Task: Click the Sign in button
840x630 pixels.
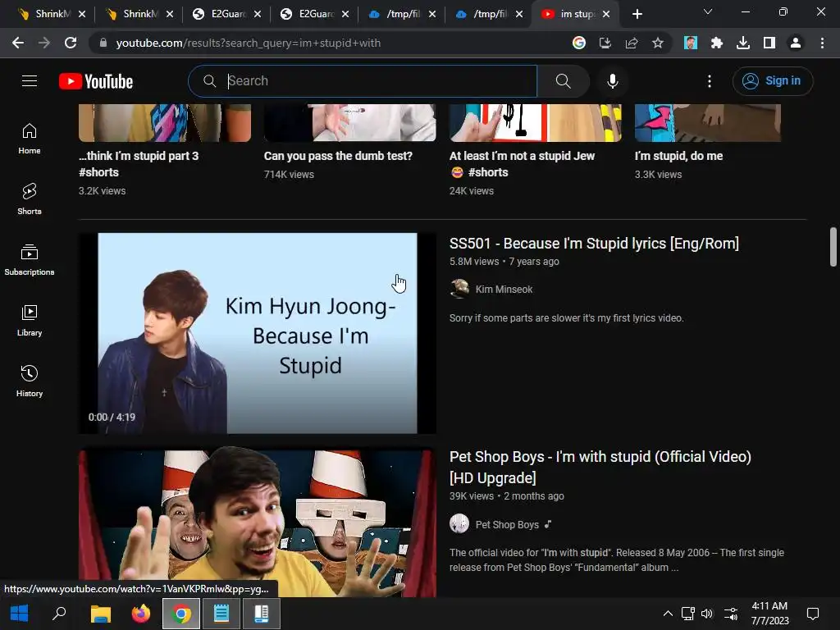Action: point(773,81)
